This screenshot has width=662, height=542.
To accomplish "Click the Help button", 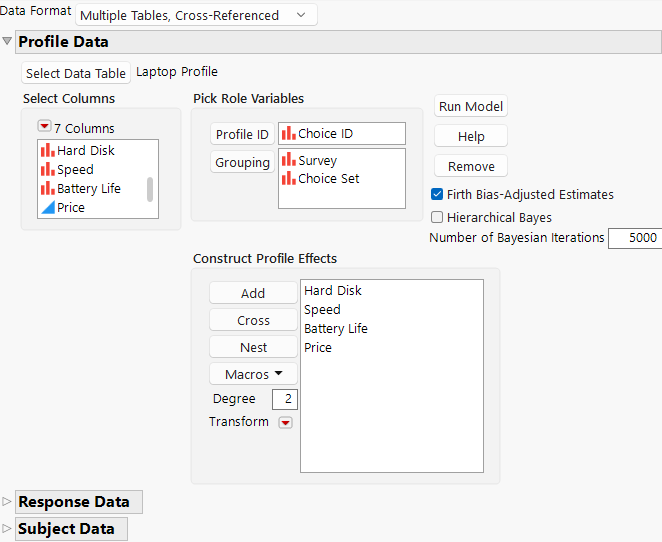I will click(x=471, y=136).
